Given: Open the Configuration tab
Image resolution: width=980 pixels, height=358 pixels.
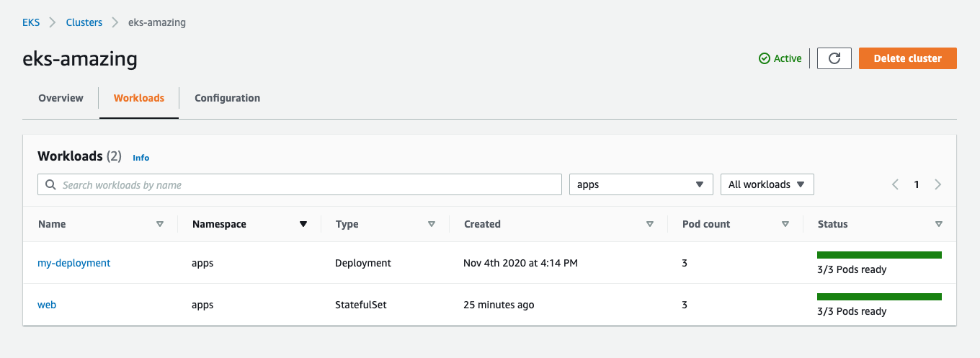Looking at the screenshot, I should (227, 98).
